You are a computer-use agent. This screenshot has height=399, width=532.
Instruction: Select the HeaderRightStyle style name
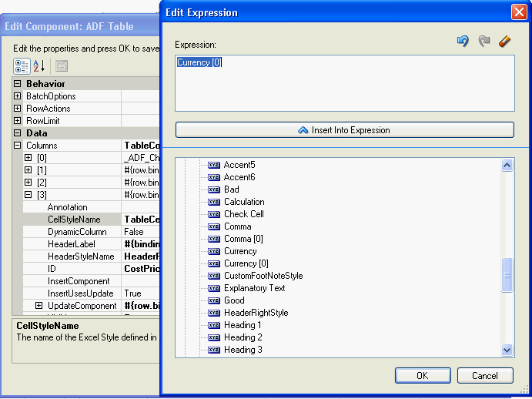click(x=256, y=313)
